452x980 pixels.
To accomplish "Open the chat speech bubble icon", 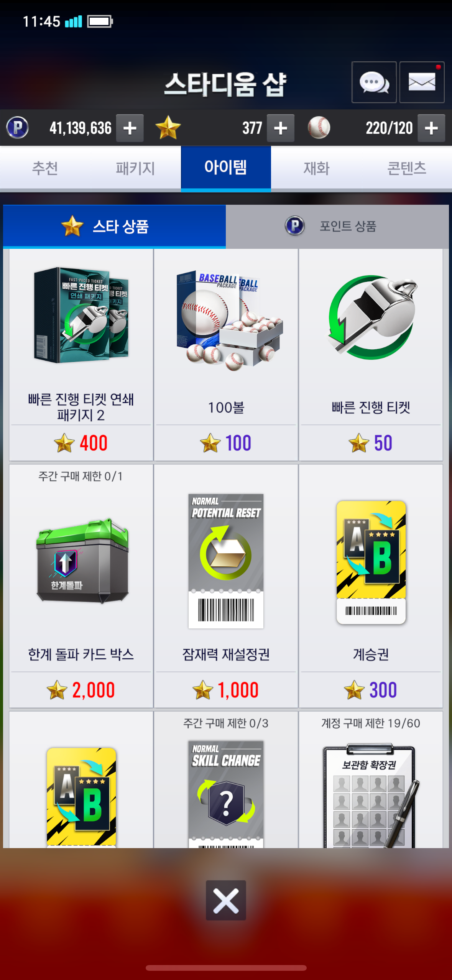I will pos(374,82).
